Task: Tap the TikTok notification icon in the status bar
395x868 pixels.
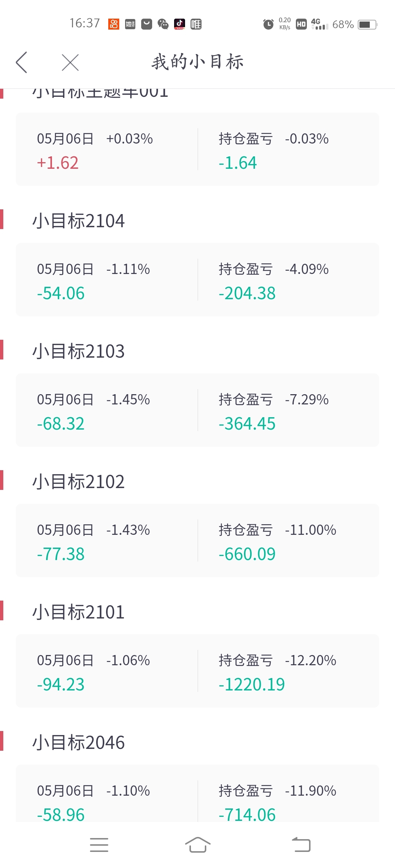Action: (180, 24)
